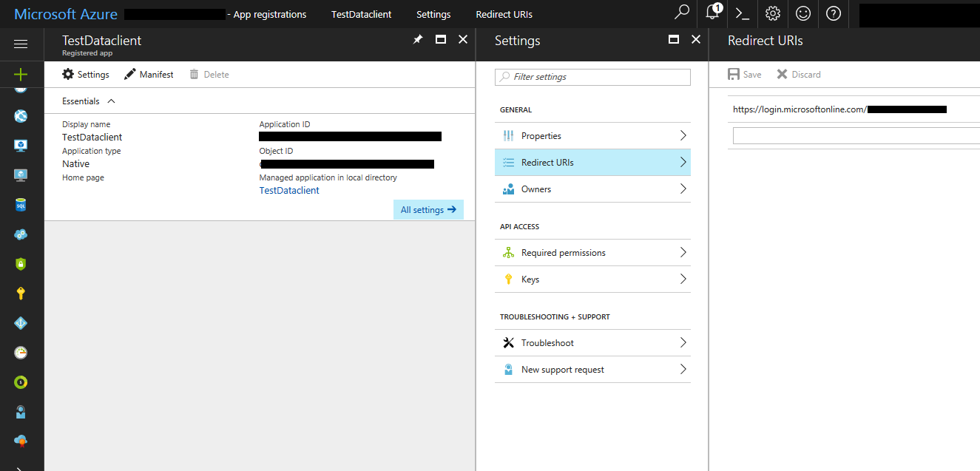980x471 pixels.
Task: Open the Manifest editor
Action: click(149, 74)
